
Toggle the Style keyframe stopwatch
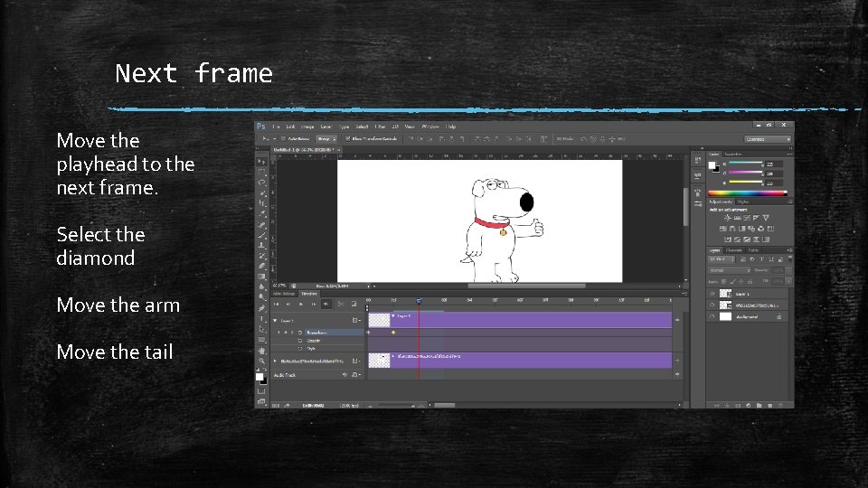pos(300,349)
